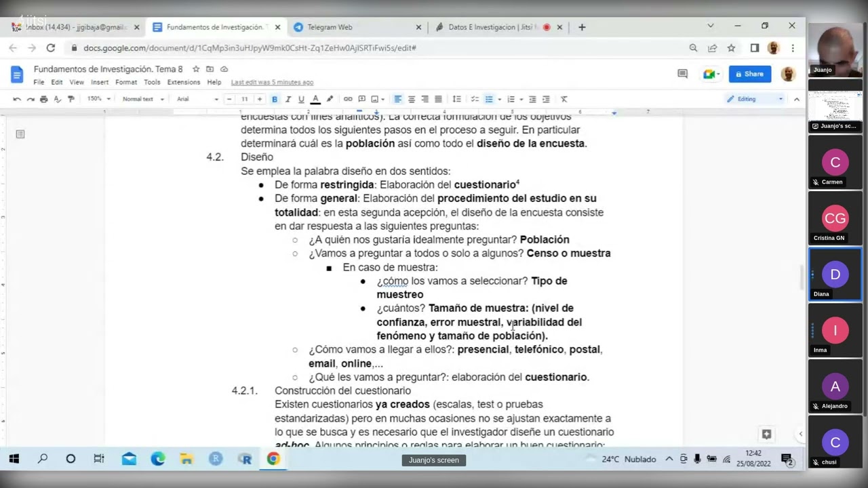
Task: Select the paint format tool
Action: click(71, 99)
